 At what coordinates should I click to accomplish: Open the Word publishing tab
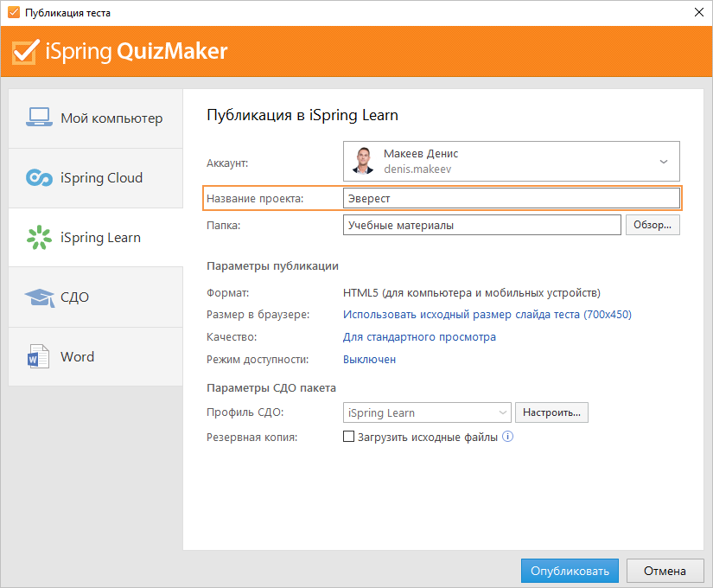tap(95, 357)
